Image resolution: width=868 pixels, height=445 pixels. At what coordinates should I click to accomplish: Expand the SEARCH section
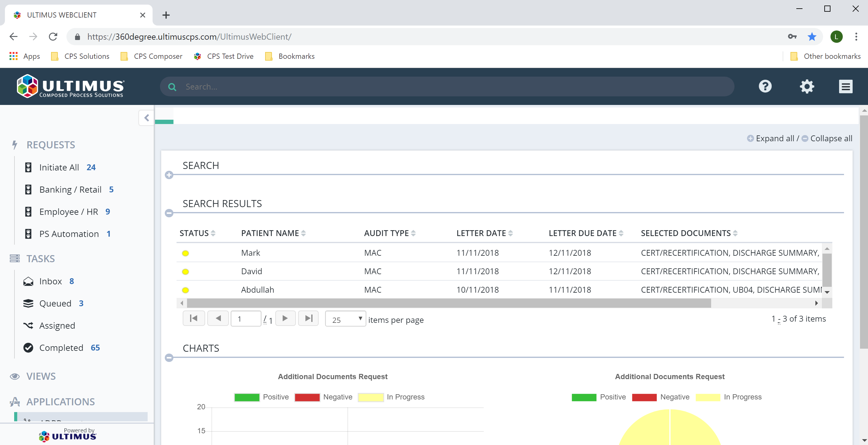coord(169,175)
